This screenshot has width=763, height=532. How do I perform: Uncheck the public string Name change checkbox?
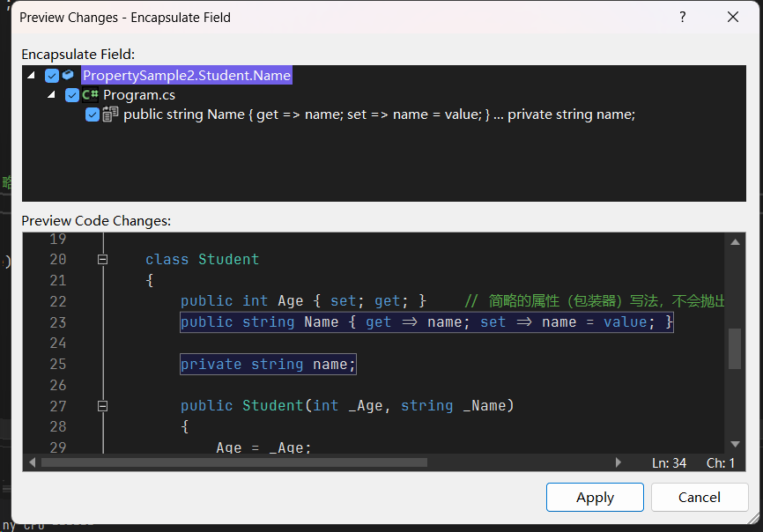[x=93, y=115]
